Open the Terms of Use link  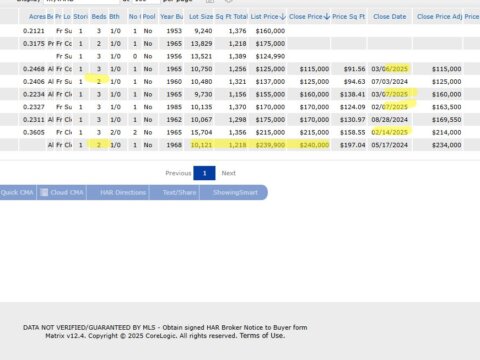pyautogui.click(x=262, y=336)
